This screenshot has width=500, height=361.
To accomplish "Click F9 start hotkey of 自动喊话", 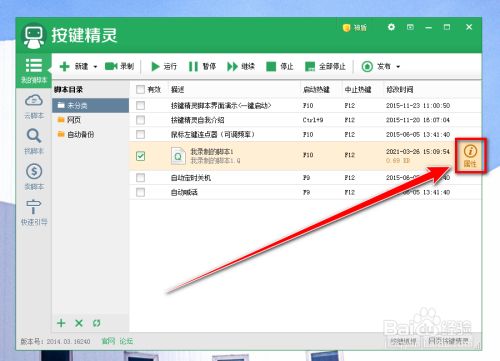I will (x=306, y=192).
